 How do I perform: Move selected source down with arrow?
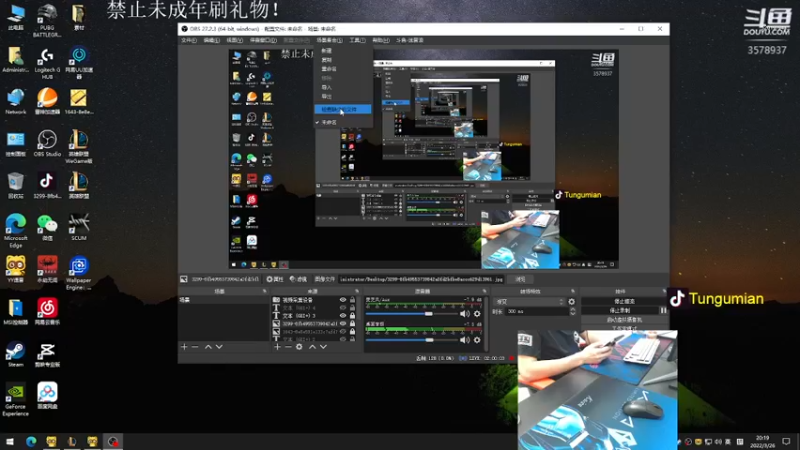click(x=323, y=347)
